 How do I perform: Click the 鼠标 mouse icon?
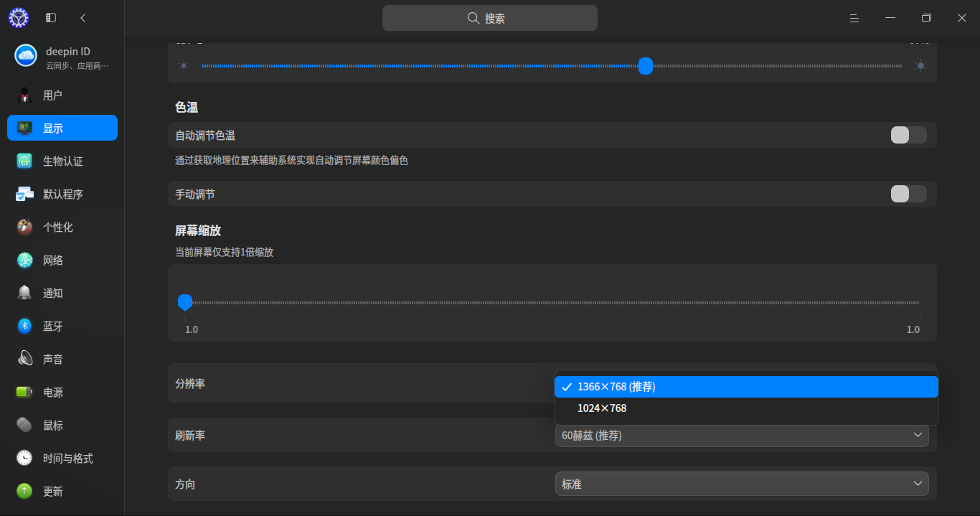25,426
